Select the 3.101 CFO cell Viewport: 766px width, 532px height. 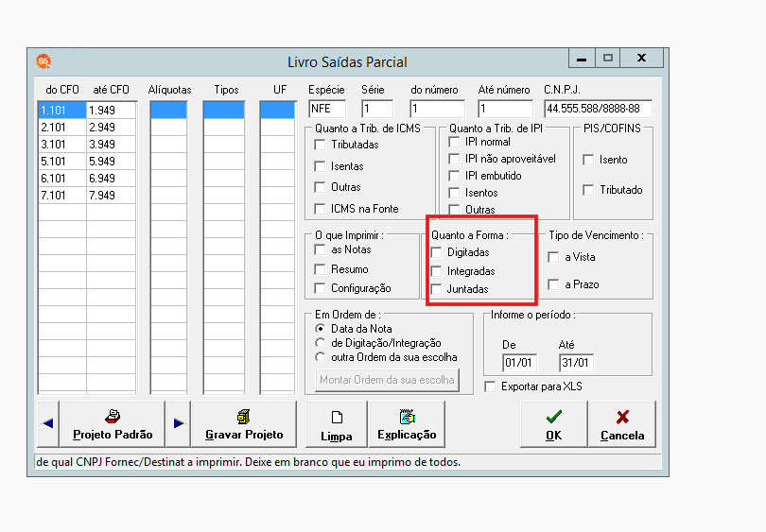point(62,145)
